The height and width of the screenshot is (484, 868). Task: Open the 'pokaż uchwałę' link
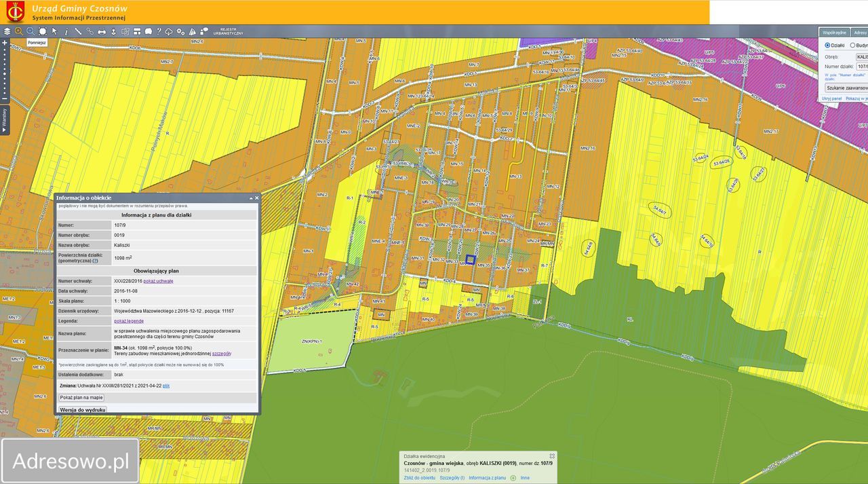tap(158, 280)
